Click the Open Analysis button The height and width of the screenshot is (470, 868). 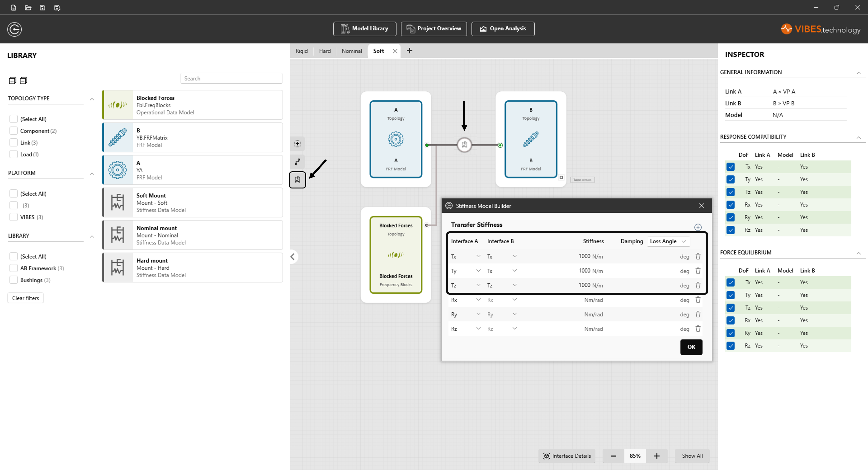click(x=503, y=29)
